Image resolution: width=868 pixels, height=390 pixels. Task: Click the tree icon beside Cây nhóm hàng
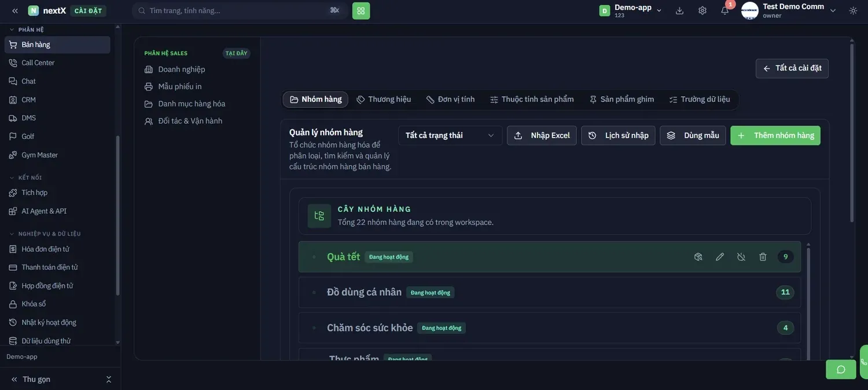[x=319, y=216]
